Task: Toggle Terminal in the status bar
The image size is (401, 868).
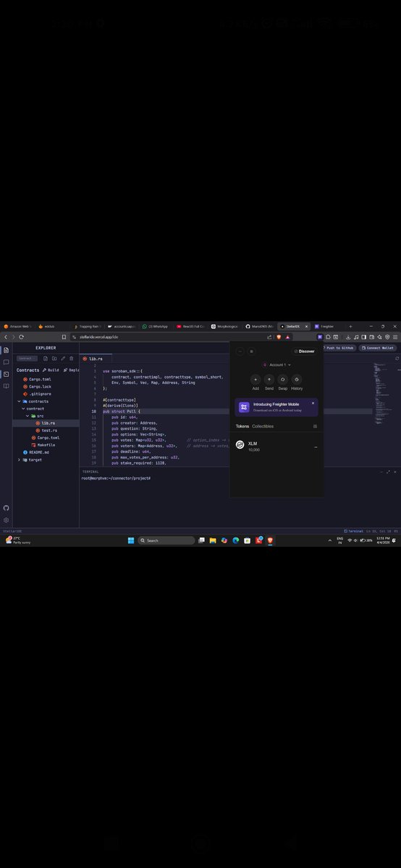Action: click(x=354, y=530)
